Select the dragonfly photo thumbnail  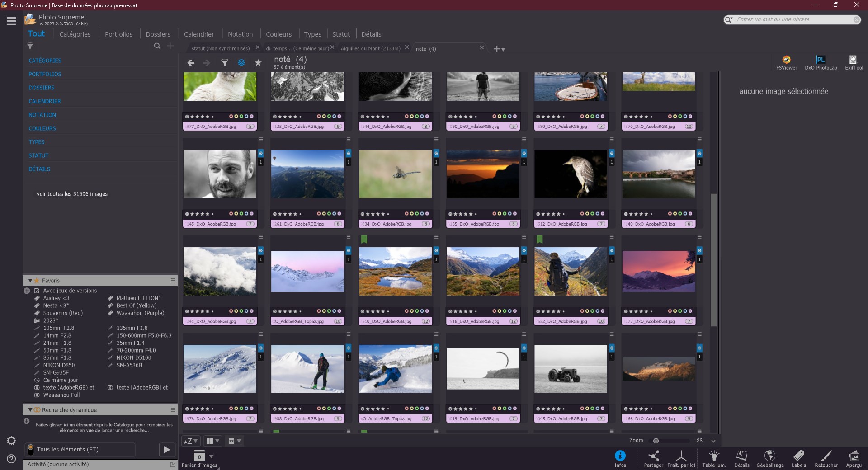pyautogui.click(x=395, y=174)
